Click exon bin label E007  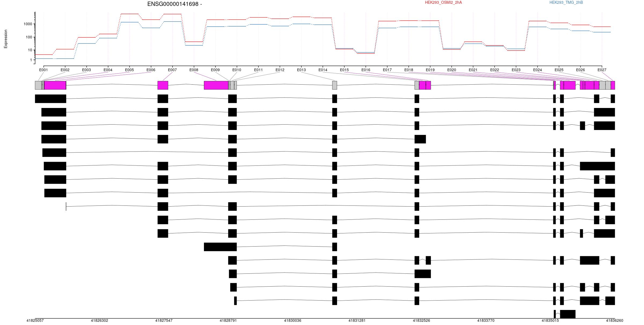point(172,70)
